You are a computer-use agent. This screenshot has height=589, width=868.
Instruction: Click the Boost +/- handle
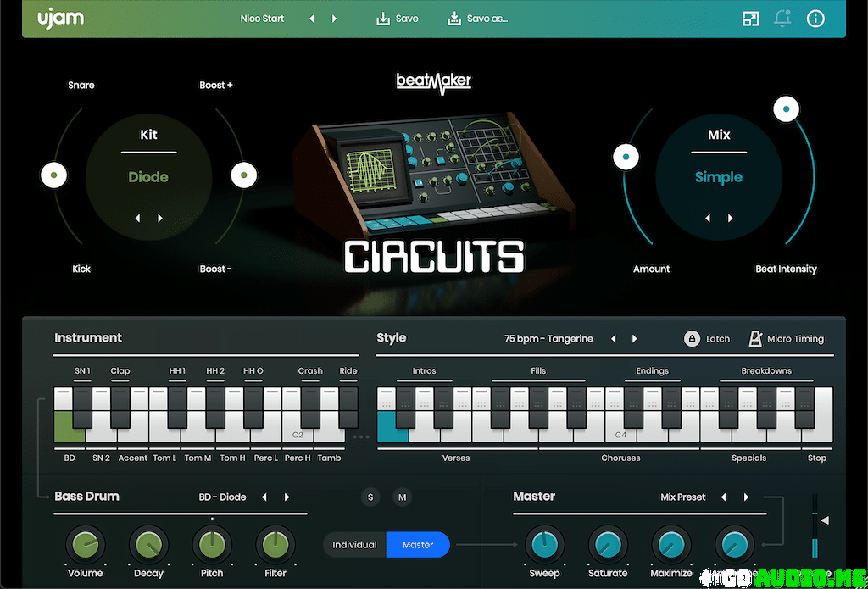[243, 176]
